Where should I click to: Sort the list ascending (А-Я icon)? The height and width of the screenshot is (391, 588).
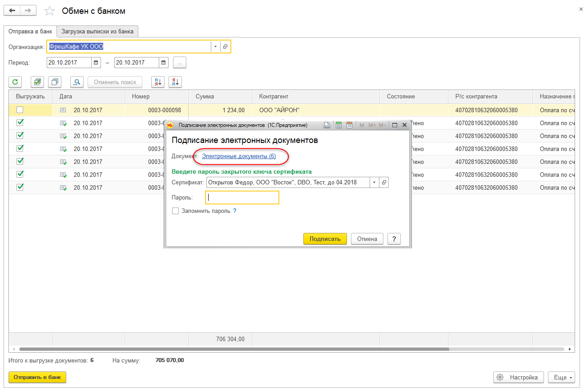[158, 82]
